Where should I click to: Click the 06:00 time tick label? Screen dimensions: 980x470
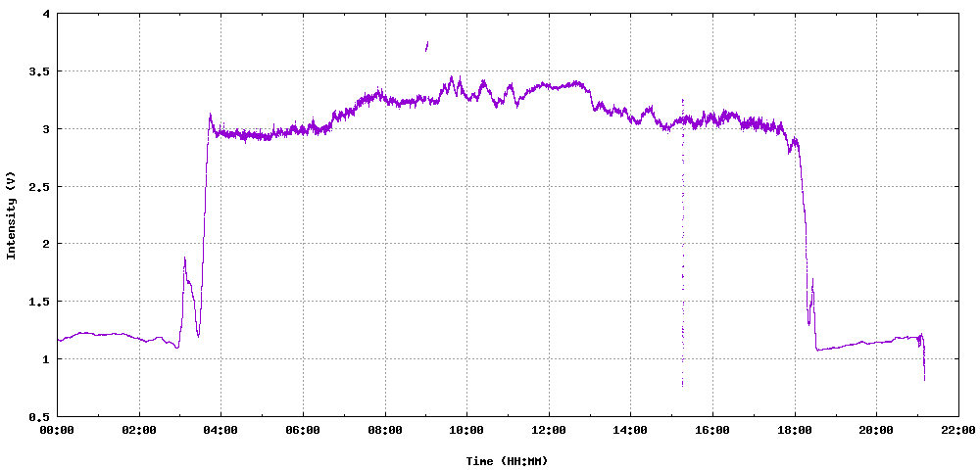point(303,431)
